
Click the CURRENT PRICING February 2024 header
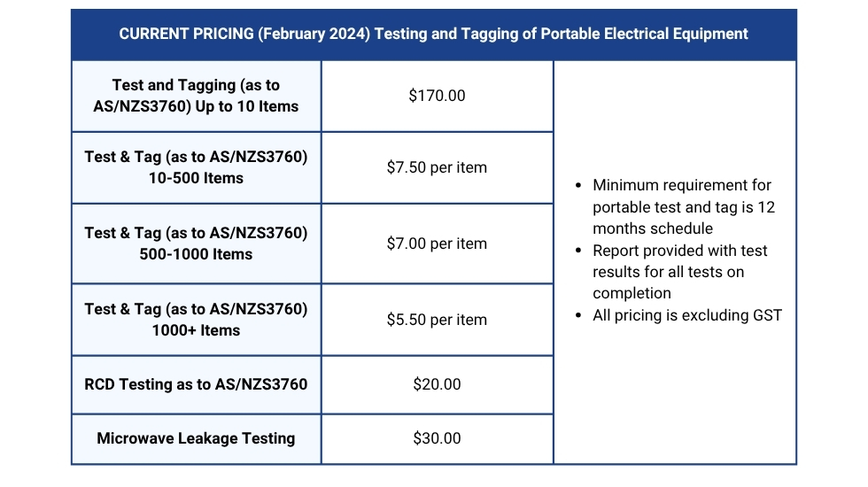pos(433,35)
